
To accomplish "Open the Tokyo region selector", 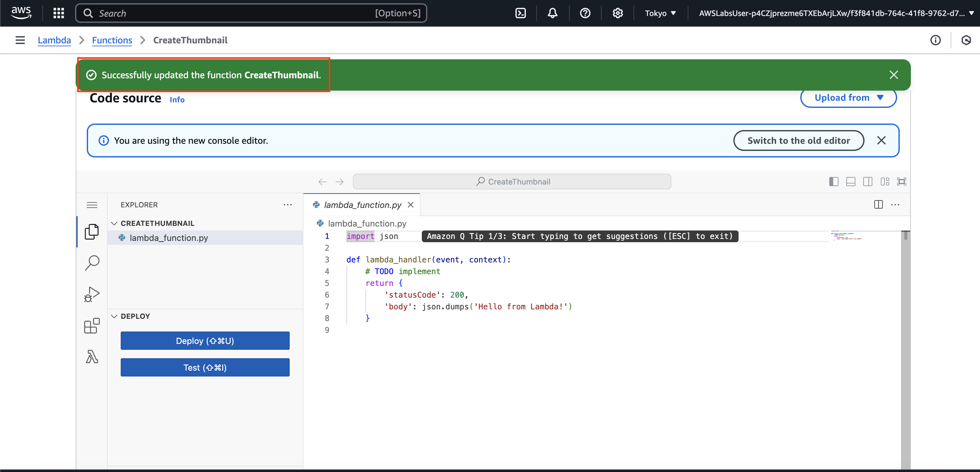I will (660, 13).
